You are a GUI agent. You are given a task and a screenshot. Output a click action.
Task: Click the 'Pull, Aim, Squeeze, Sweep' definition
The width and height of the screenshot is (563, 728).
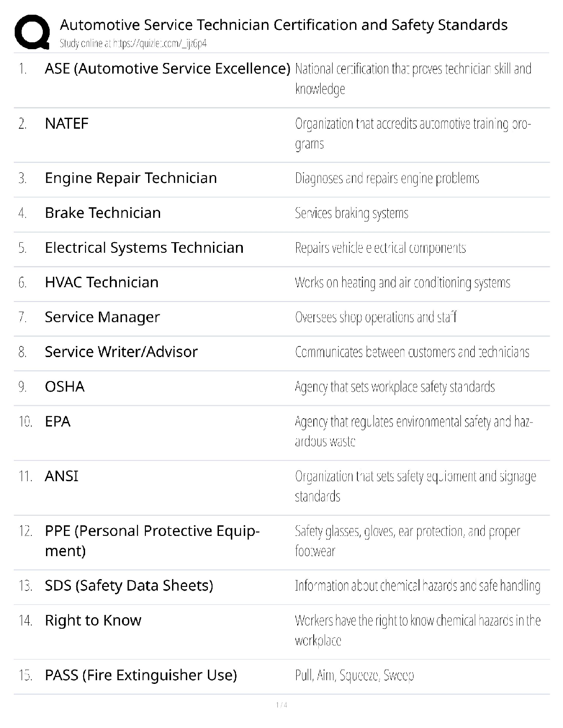pyautogui.click(x=354, y=675)
